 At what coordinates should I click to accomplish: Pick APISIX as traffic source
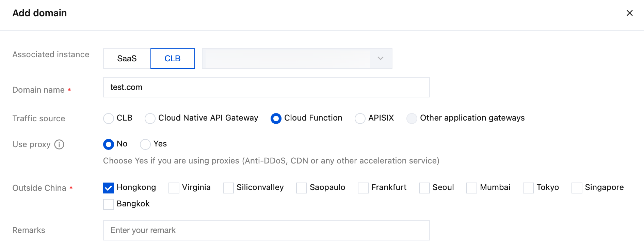pyautogui.click(x=360, y=119)
